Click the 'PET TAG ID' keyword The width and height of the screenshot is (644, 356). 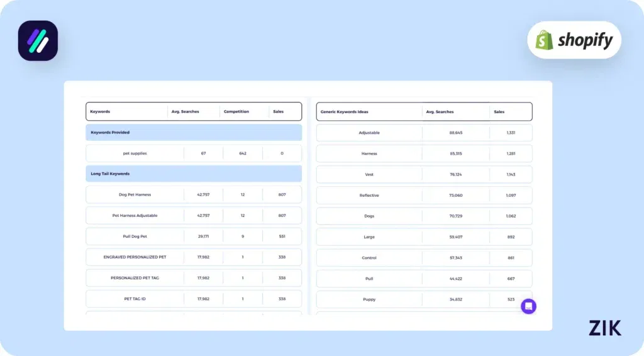click(135, 299)
